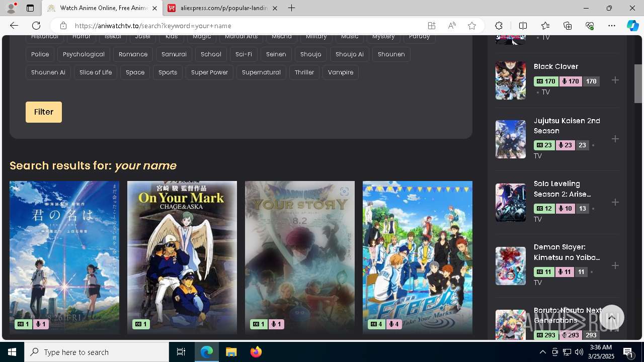The width and height of the screenshot is (644, 362).
Task: Open notification center icon
Action: click(x=628, y=352)
